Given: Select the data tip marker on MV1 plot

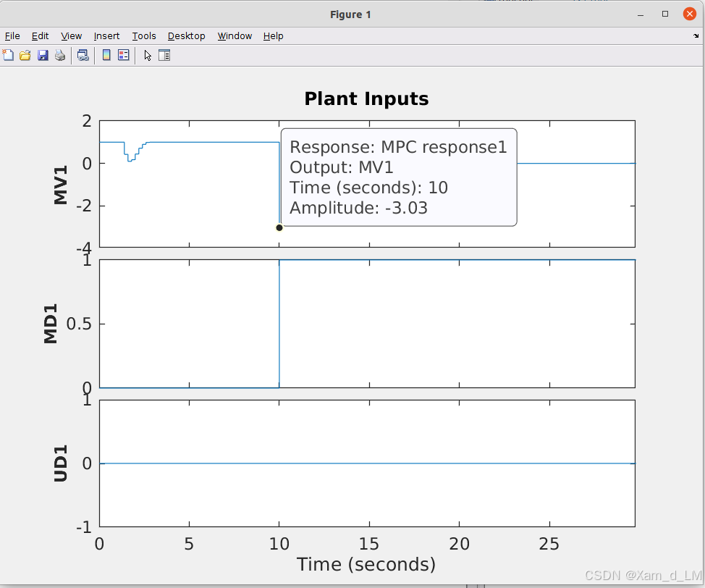Looking at the screenshot, I should 279,227.
